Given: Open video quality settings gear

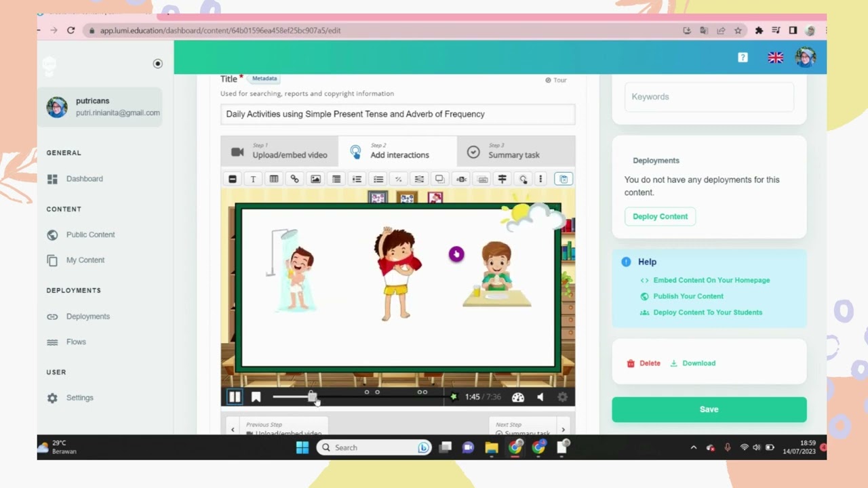Looking at the screenshot, I should [x=562, y=397].
